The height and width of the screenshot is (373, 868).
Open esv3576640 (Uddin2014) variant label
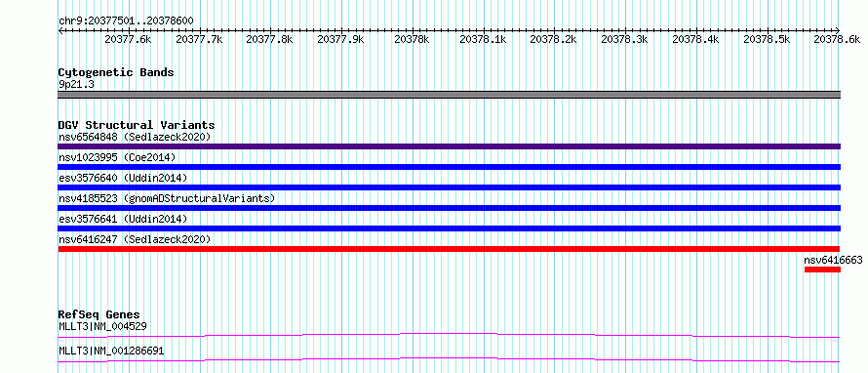pyautogui.click(x=123, y=178)
